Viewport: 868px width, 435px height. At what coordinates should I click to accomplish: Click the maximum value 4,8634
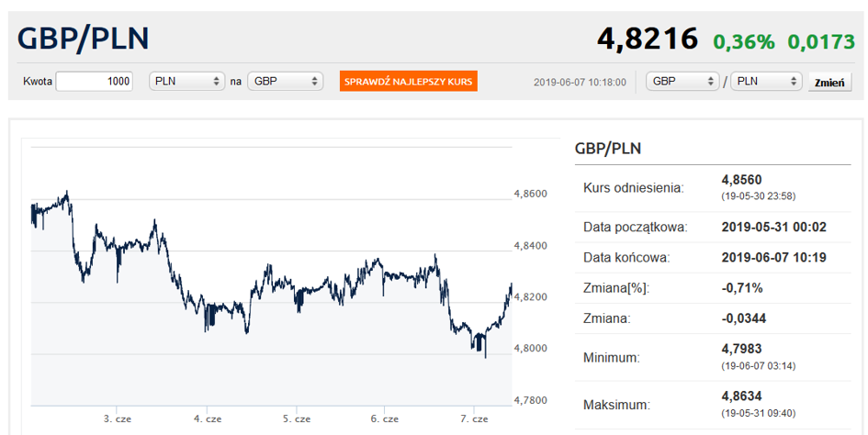coord(742,396)
